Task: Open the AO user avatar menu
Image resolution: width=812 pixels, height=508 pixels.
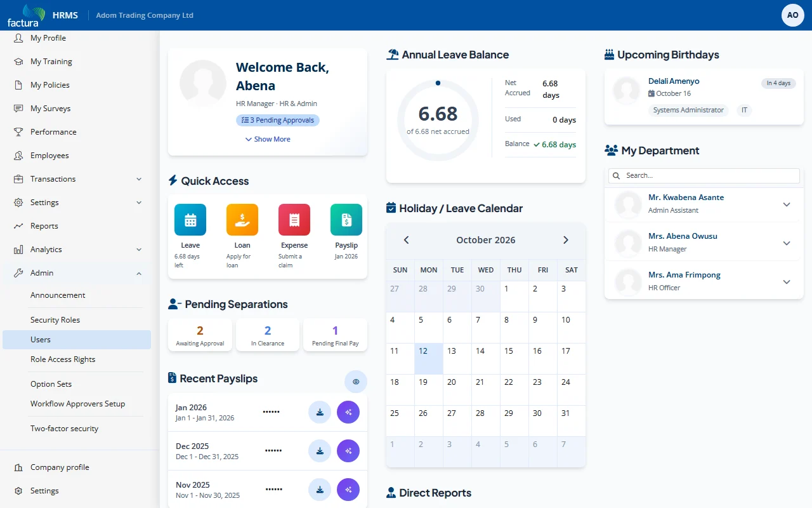Action: coord(793,15)
